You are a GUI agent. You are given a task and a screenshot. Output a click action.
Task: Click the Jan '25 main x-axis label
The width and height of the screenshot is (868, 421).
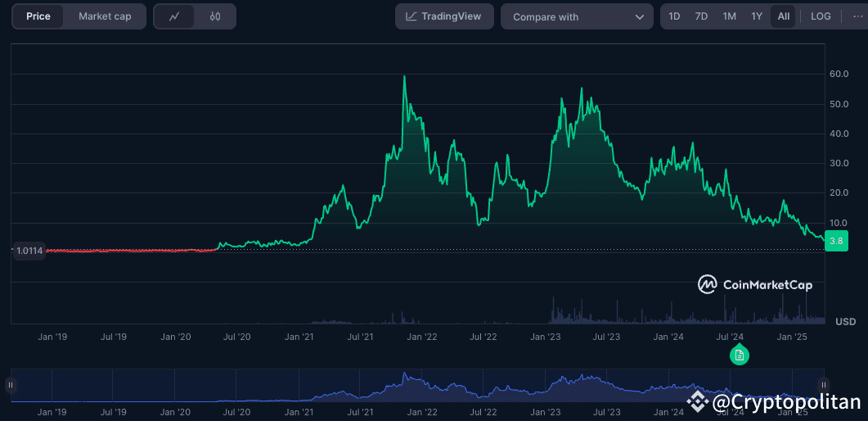(792, 337)
